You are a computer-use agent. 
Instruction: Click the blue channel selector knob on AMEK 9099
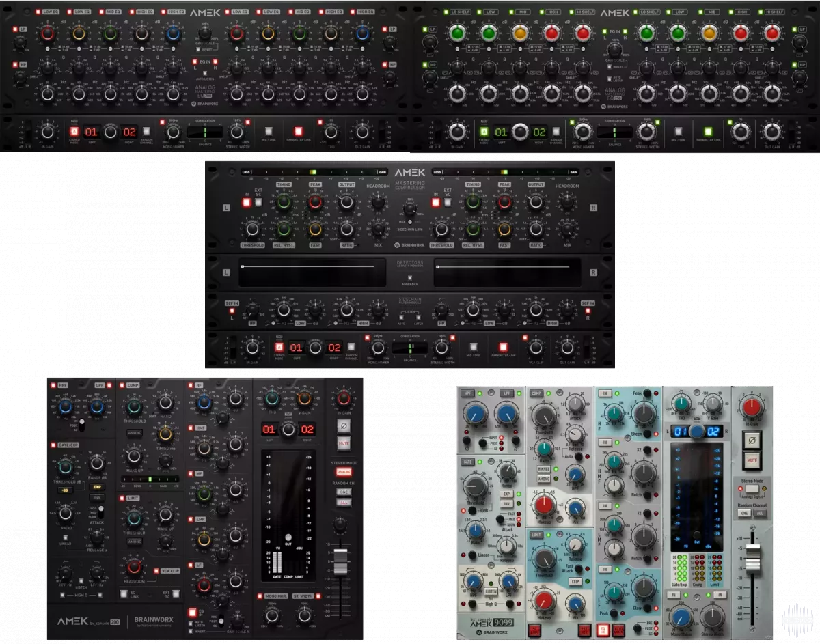coord(696,432)
